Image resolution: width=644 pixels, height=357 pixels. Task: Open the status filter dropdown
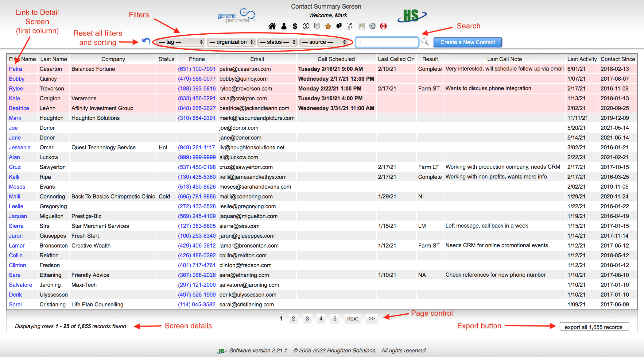pyautogui.click(x=277, y=42)
